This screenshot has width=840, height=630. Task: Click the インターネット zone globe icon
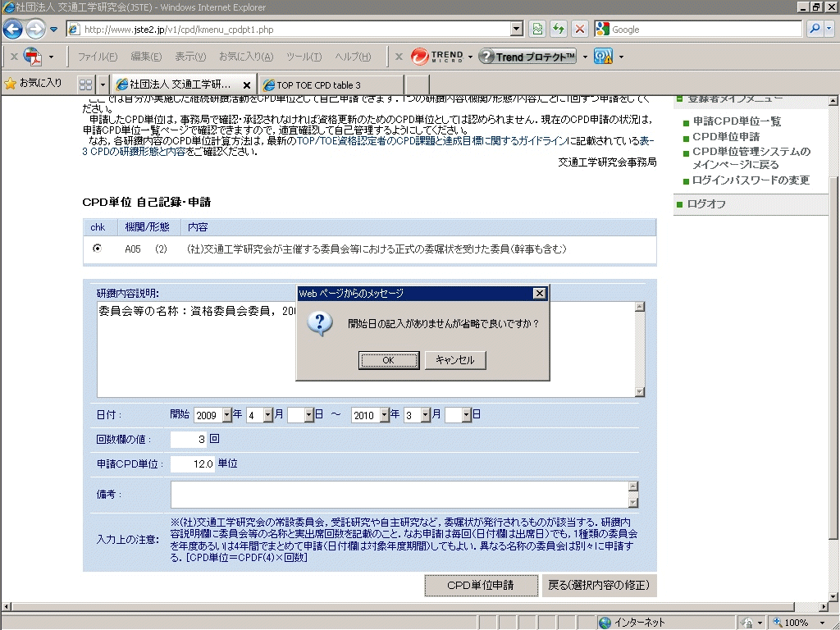605,623
